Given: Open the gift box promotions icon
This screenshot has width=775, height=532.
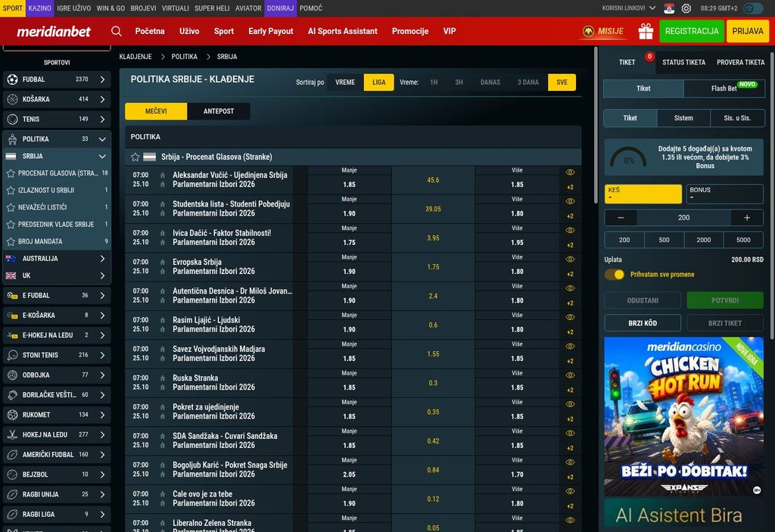Looking at the screenshot, I should (x=646, y=31).
